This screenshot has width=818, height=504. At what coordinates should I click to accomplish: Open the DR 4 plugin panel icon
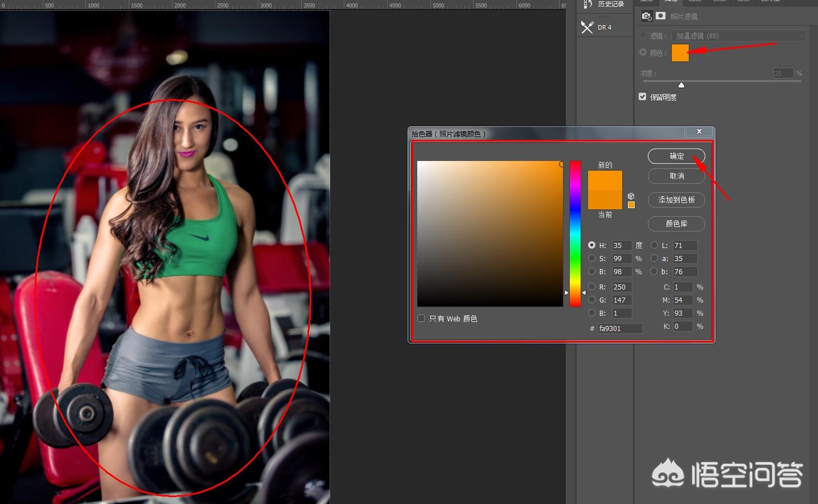coord(587,27)
